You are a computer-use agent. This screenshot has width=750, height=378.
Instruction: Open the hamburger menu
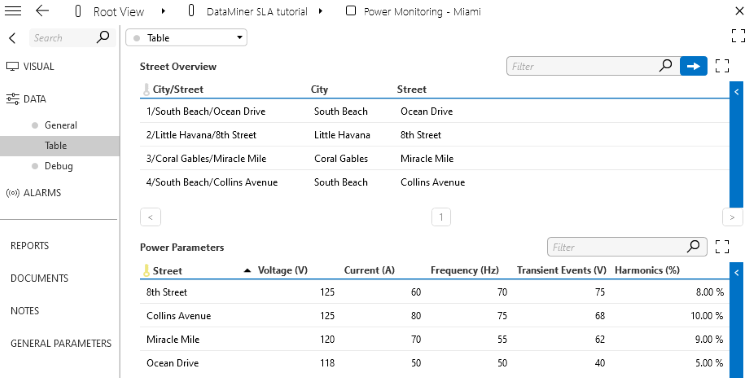[12, 11]
